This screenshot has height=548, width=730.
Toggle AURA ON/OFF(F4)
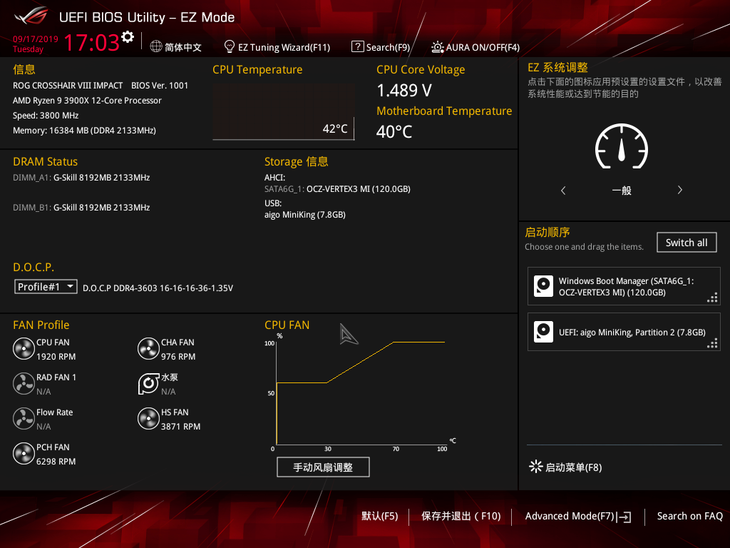pyautogui.click(x=483, y=47)
